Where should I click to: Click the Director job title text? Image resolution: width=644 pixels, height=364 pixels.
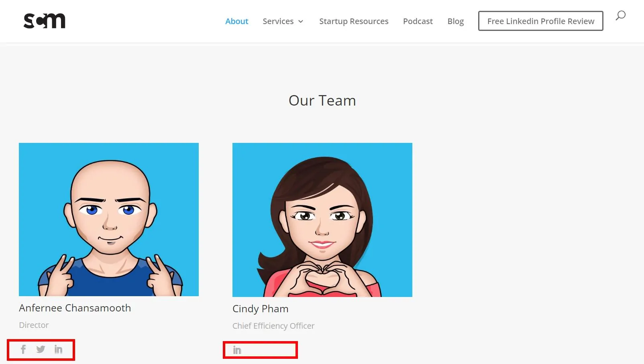point(34,325)
